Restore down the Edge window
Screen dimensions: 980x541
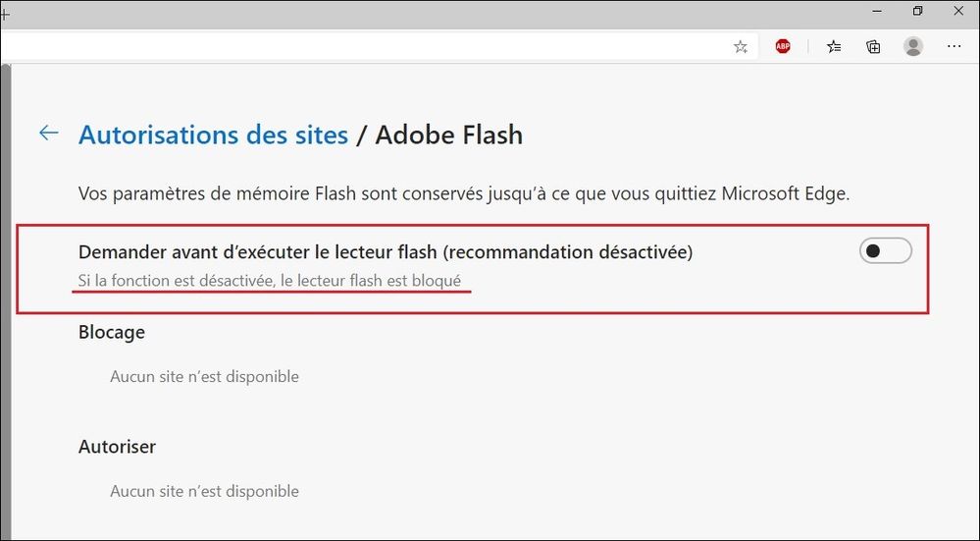[x=917, y=12]
